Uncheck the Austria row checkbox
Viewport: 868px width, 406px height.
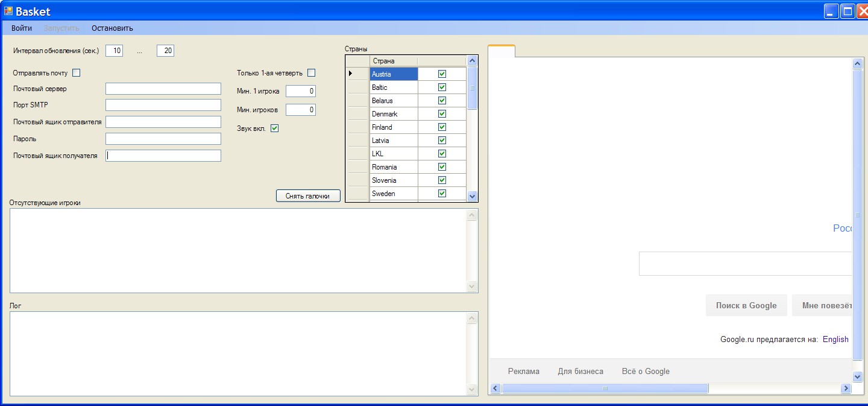point(442,74)
